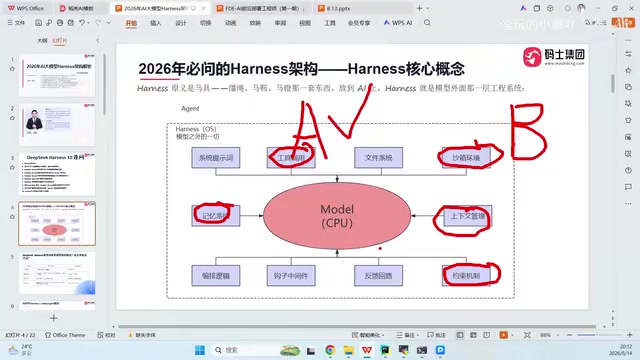Start slideshow with orange play button

coord(503,335)
